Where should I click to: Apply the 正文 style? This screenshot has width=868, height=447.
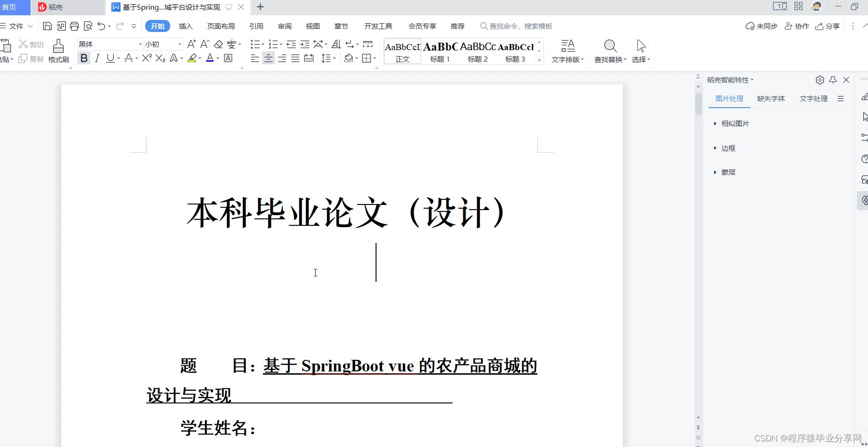tap(402, 51)
